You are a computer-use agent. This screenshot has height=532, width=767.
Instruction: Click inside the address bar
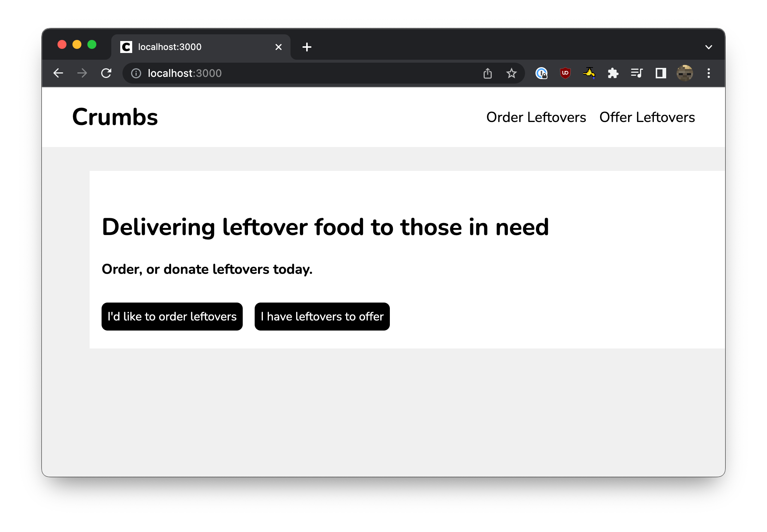(x=261, y=73)
